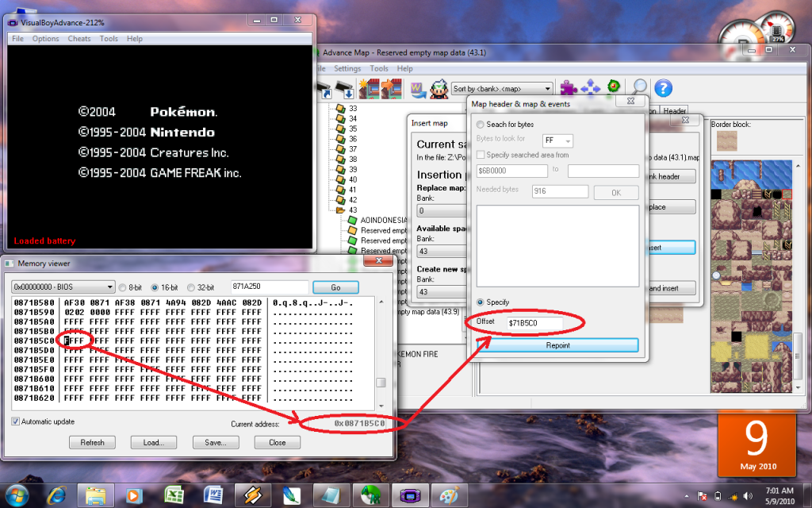This screenshot has height=508, width=812.
Task: Switch to VisualBoyAdvance taskbar icon
Action: [x=410, y=496]
